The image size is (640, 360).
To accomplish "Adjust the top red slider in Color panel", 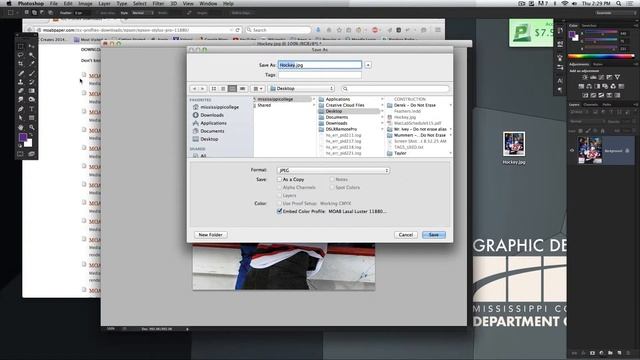I will click(x=601, y=33).
